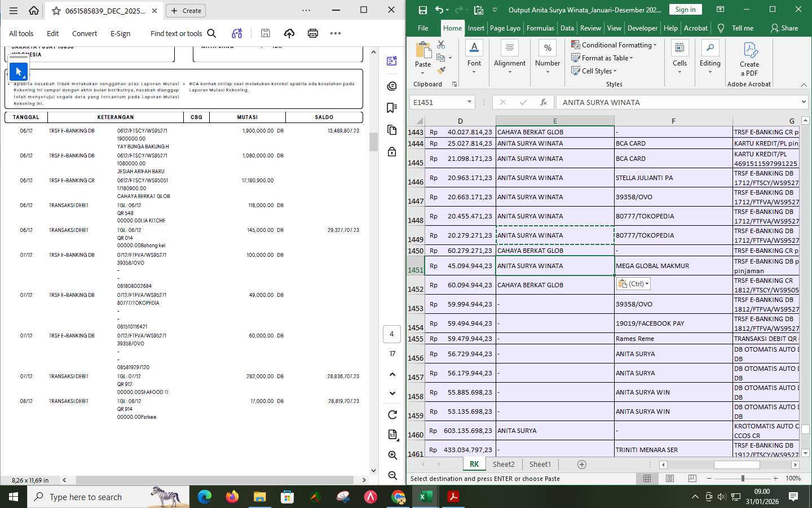This screenshot has width=812, height=508.
Task: Open Adobe Acrobat from the taskbar
Action: pos(452,497)
